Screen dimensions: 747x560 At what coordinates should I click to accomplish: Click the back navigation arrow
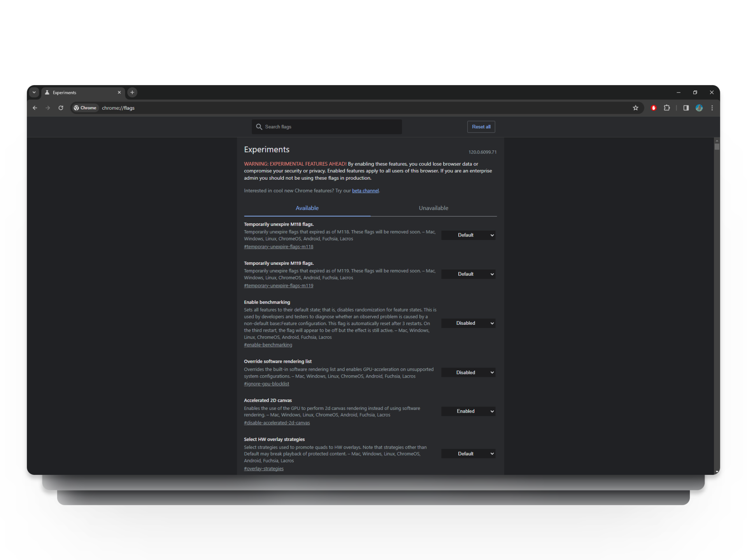point(35,108)
